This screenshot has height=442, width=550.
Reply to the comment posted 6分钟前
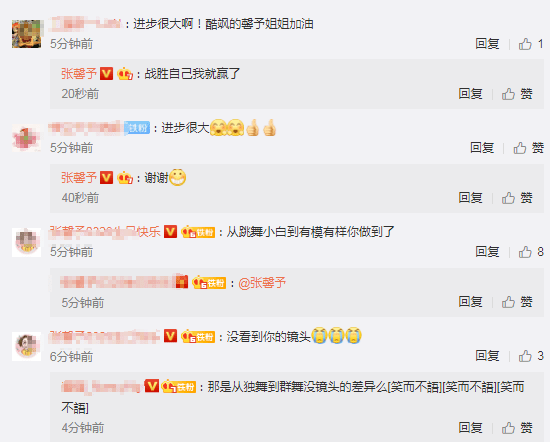point(487,356)
